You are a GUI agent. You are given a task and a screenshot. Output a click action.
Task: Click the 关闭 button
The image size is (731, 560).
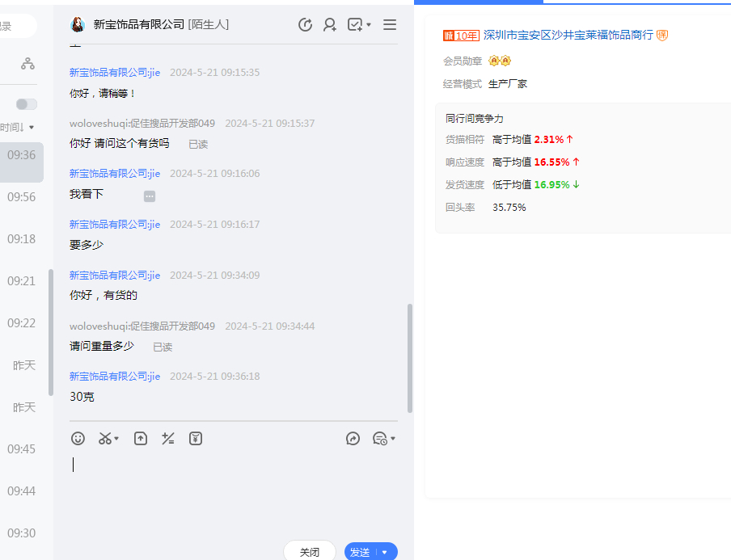click(x=310, y=552)
